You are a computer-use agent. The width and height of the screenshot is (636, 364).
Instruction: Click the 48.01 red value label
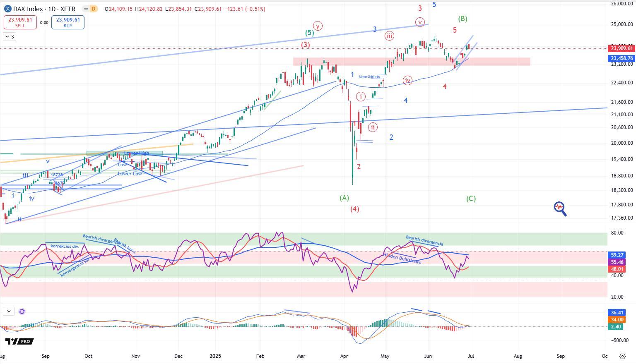617,269
